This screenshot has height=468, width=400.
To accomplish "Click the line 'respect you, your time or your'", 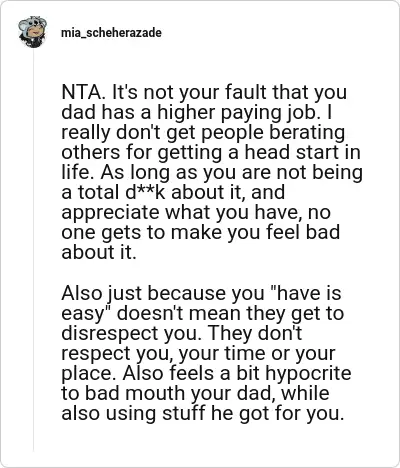I will pos(198,353).
